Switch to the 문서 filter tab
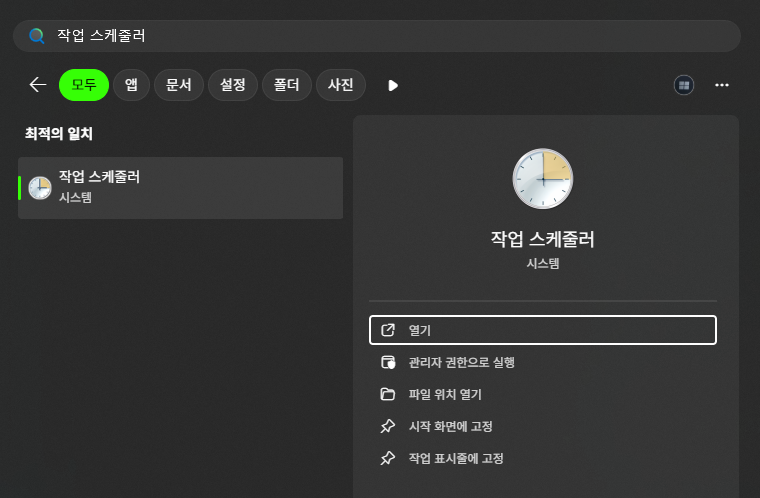The image size is (760, 498). pos(179,85)
